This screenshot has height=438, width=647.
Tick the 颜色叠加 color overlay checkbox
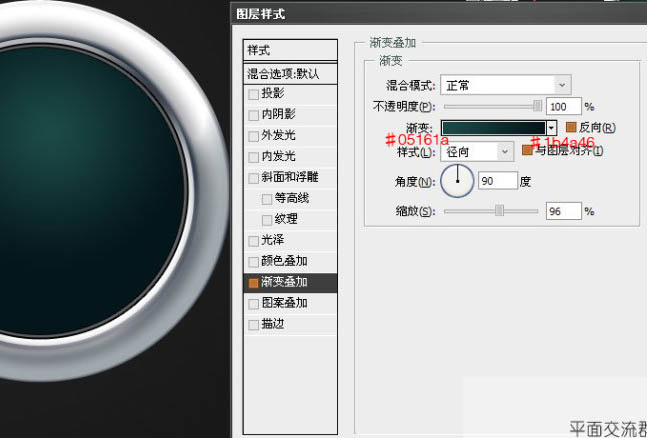pos(253,262)
